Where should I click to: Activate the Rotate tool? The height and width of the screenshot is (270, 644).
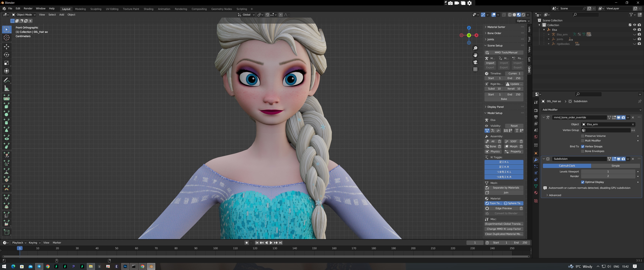coord(7,55)
